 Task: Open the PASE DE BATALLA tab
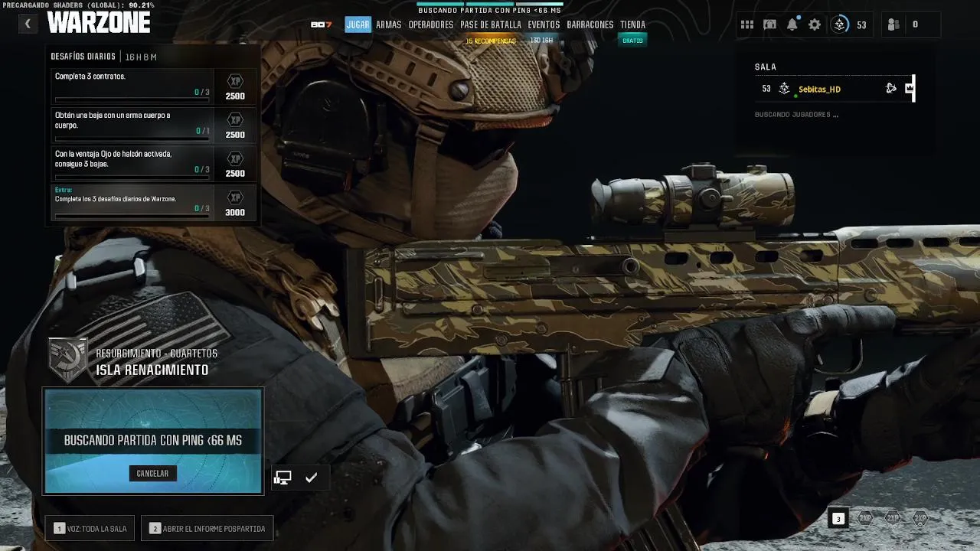tap(491, 24)
